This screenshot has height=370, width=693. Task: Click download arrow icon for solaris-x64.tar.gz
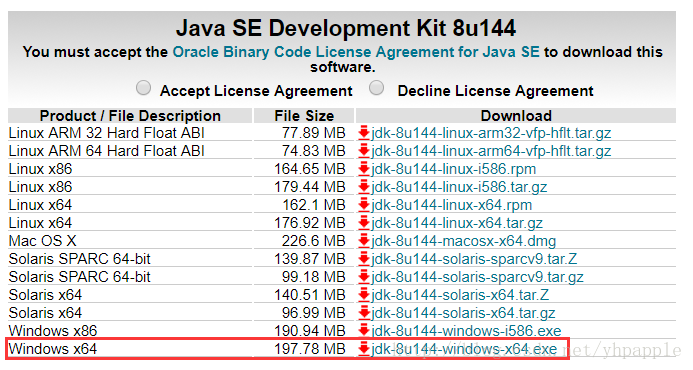pyautogui.click(x=364, y=313)
